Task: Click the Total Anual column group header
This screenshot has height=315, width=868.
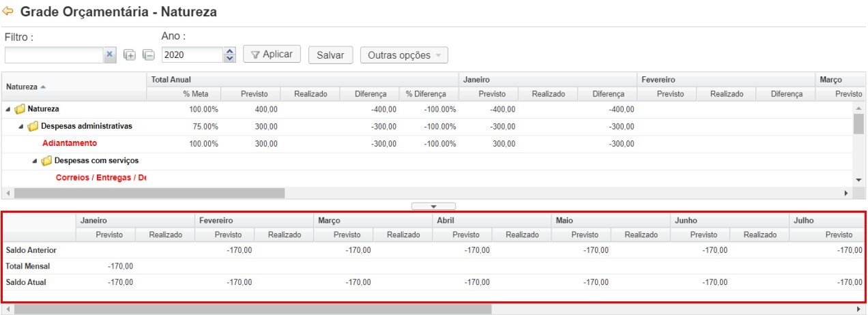Action: coord(303,80)
